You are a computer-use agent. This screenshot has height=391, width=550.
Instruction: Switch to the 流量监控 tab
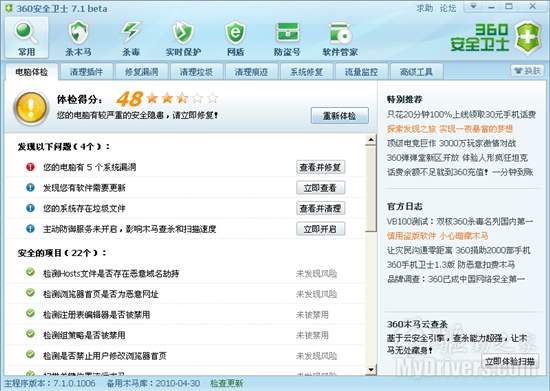click(361, 72)
